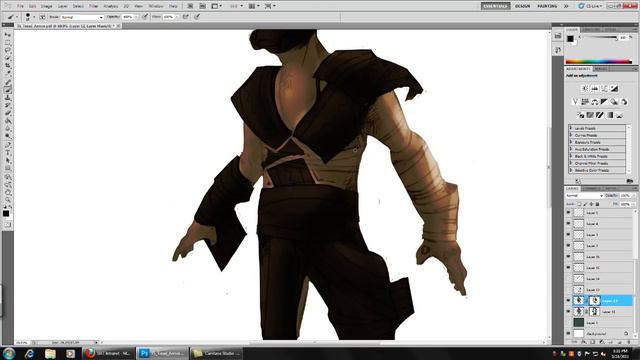This screenshot has height=360, width=640.
Task: Show hidden Layer 14
Action: (x=568, y=278)
